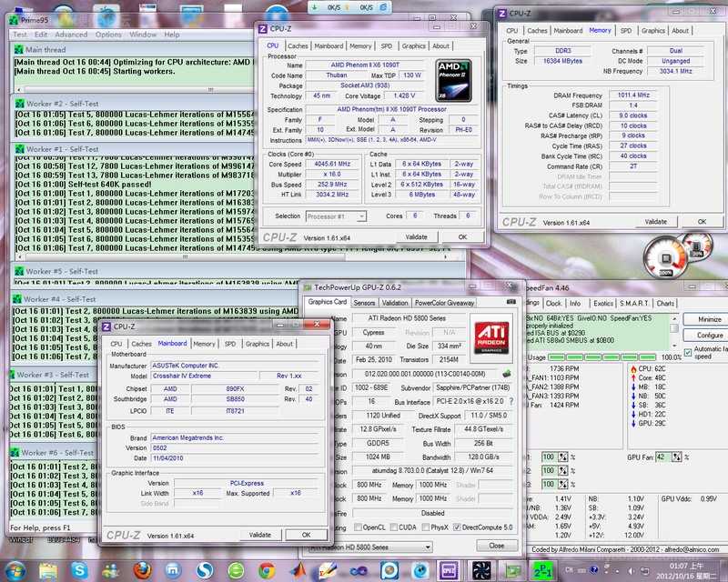This screenshot has height=582, width=728.
Task: Click the blue help icon in system tray
Action: tap(594, 569)
